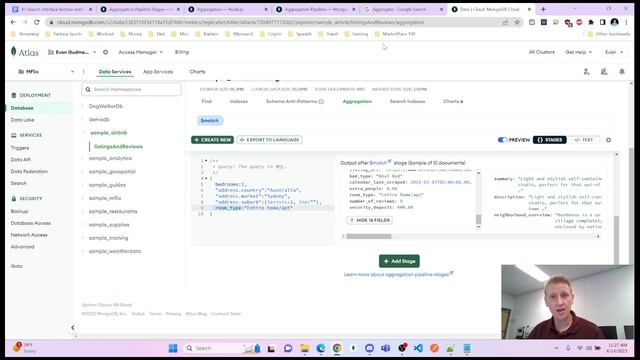Image resolution: width=640 pixels, height=360 pixels.
Task: Open Visual Studio Code from taskbar
Action: pos(418,348)
